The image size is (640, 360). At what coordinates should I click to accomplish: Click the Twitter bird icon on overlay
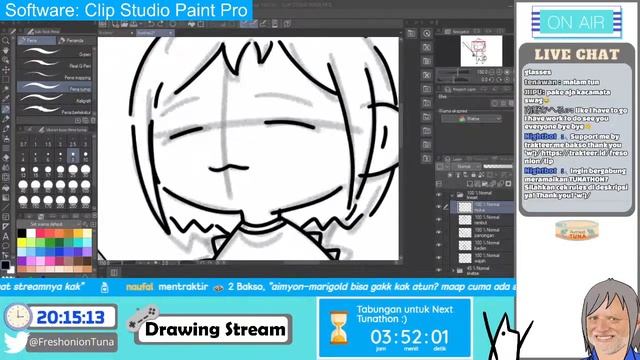pos(15,342)
